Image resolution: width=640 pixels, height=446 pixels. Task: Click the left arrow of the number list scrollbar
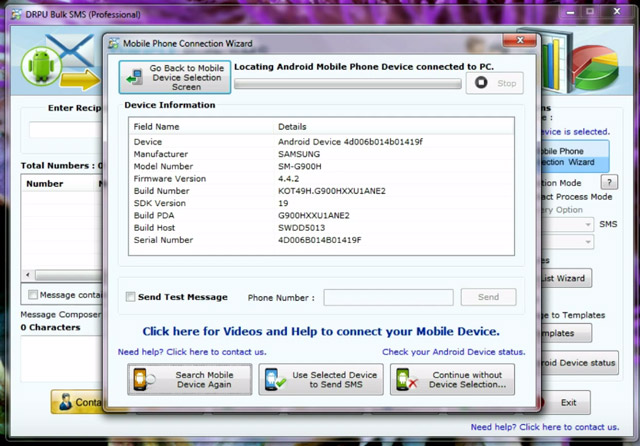(x=28, y=275)
